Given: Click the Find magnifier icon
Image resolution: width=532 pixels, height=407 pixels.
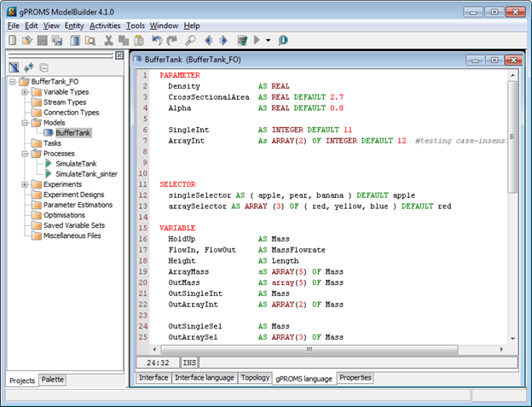Looking at the screenshot, I should click(190, 40).
